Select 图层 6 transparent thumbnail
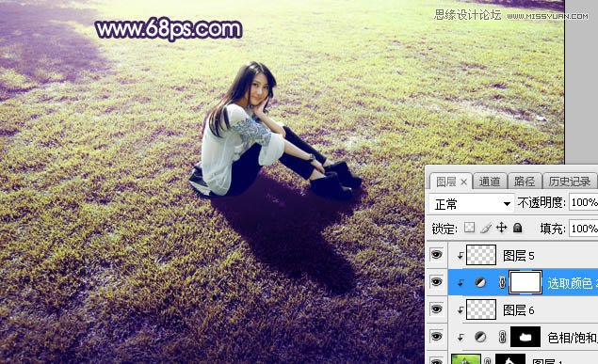598x364 pixels. tap(481, 309)
